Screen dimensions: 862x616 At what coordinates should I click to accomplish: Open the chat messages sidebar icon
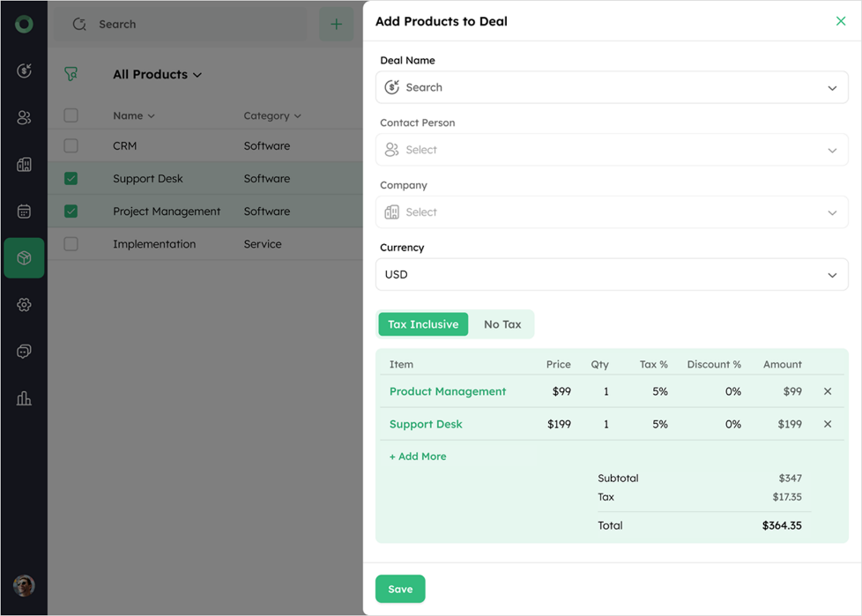pyautogui.click(x=24, y=351)
